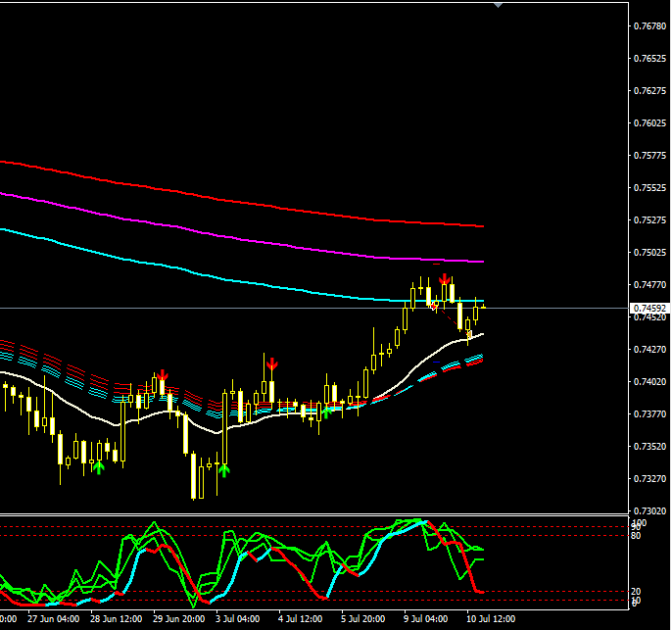Click the 0.74020 price scale label

[649, 382]
